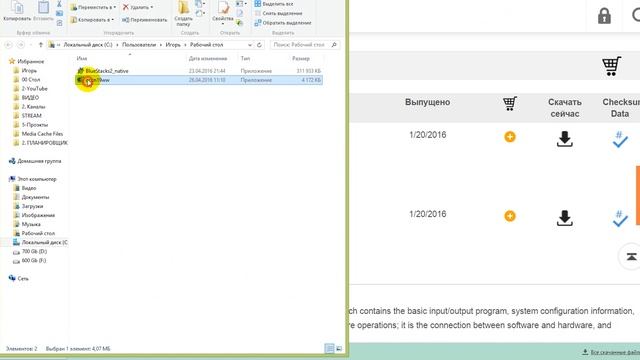This screenshot has width=640, height=360.
Task: Open the 2-YouTube favorites folder
Action: click(x=34, y=89)
